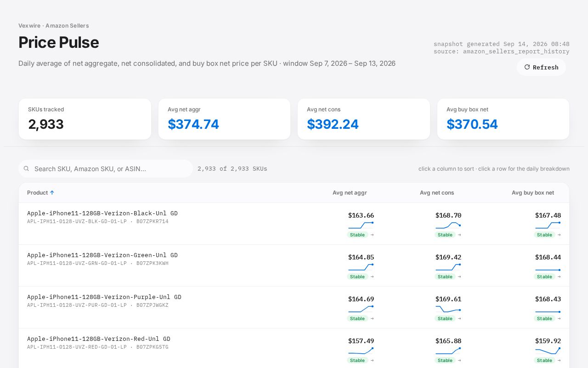
Task: Click the sparkline under $169.61
Action: (448, 309)
